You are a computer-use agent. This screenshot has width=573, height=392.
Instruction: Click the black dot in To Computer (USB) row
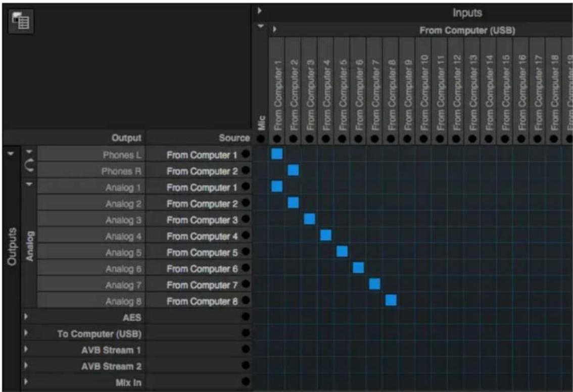coord(246,333)
